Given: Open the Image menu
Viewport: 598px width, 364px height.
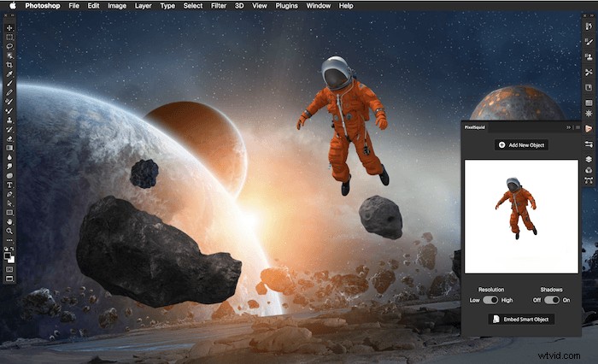Looking at the screenshot, I should click(x=117, y=6).
